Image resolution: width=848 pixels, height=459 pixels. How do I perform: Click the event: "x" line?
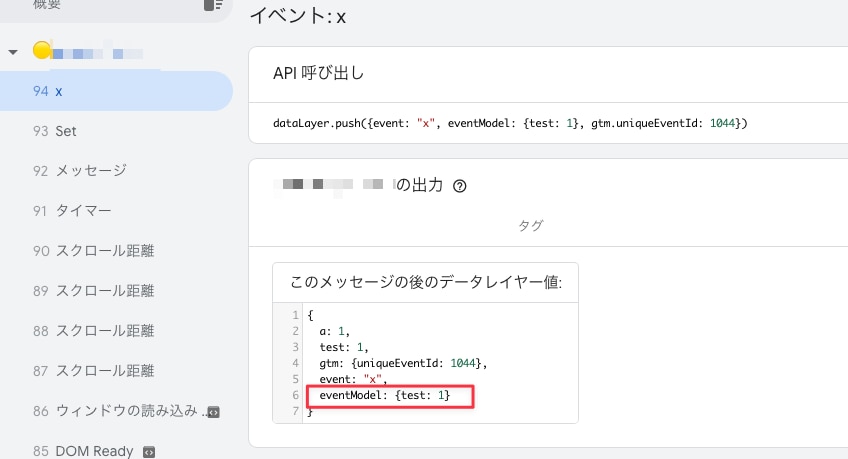pyautogui.click(x=353, y=379)
